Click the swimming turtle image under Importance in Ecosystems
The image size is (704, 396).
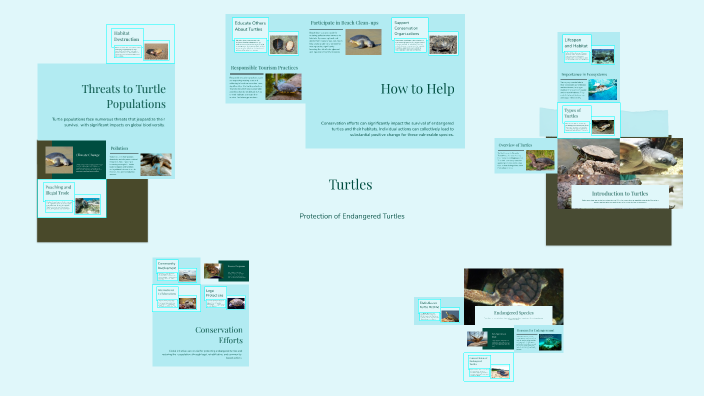tap(603, 90)
